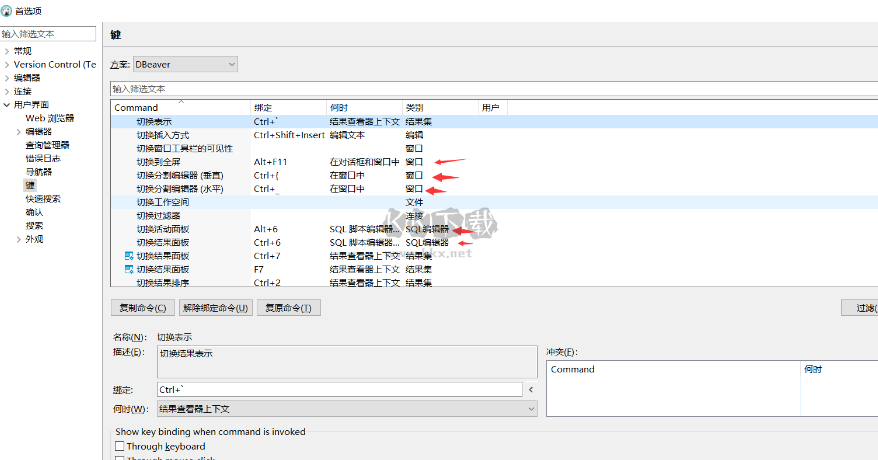Click the 解除绑定命令 button
This screenshot has width=878, height=460.
tap(216, 308)
